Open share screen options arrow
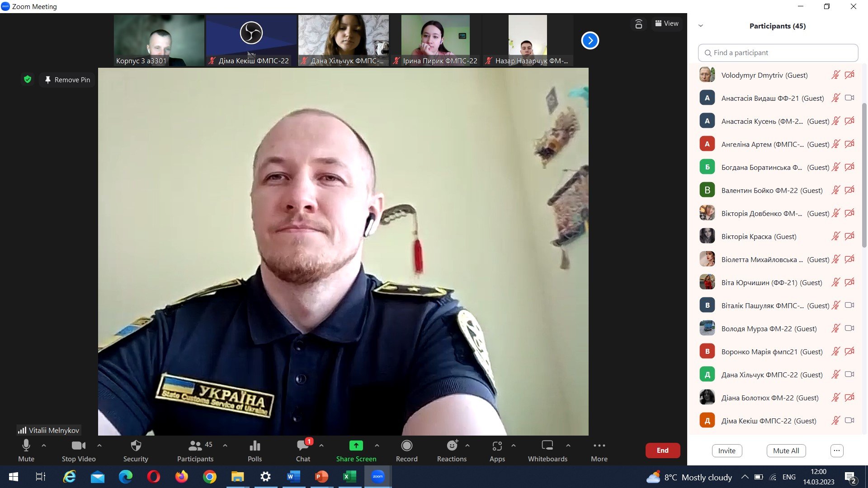 coord(377,446)
